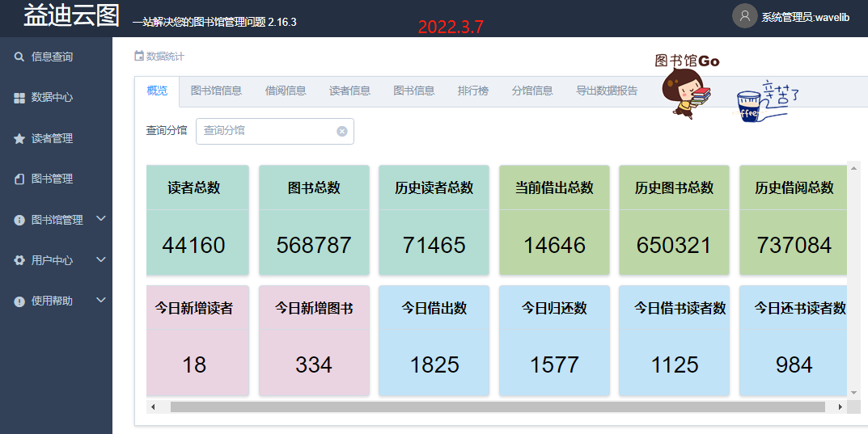Screen dimensions: 868x434
Task: Click the grid icon beside 数据中心
Action: click(x=19, y=98)
